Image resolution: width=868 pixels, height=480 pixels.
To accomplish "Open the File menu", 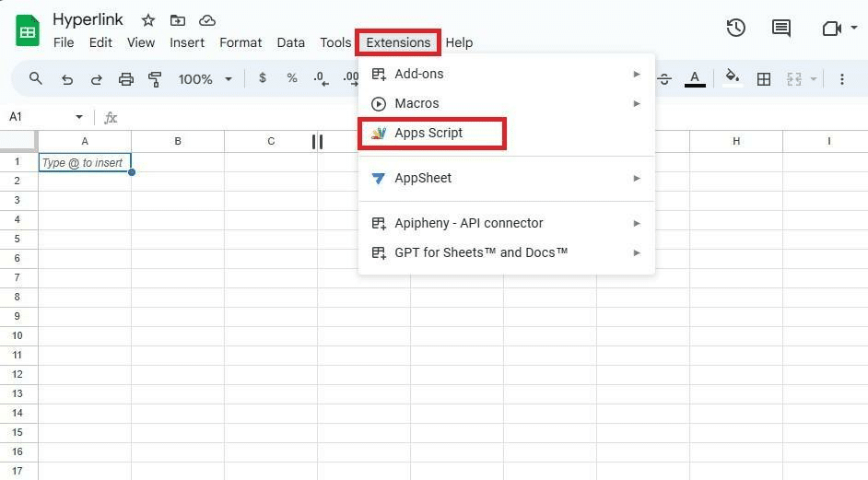I will 64,42.
